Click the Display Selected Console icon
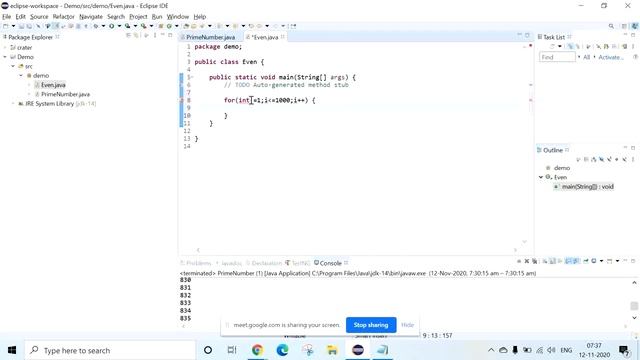The width and height of the screenshot is (640, 360). 593,261
